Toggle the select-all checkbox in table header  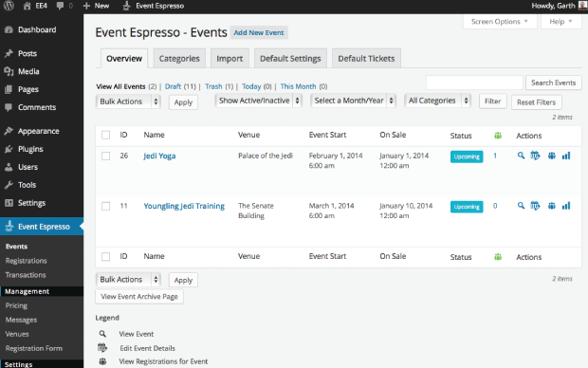coord(106,135)
